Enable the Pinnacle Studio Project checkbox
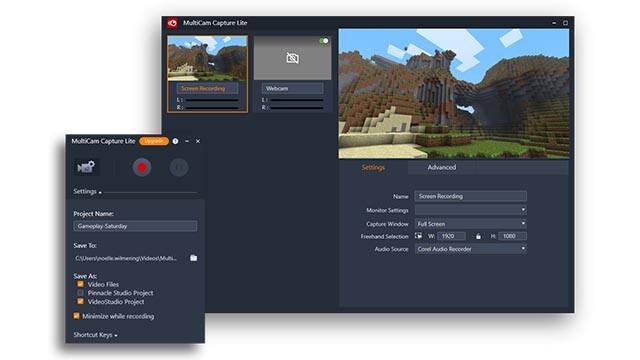This screenshot has width=640, height=360. coord(80,293)
